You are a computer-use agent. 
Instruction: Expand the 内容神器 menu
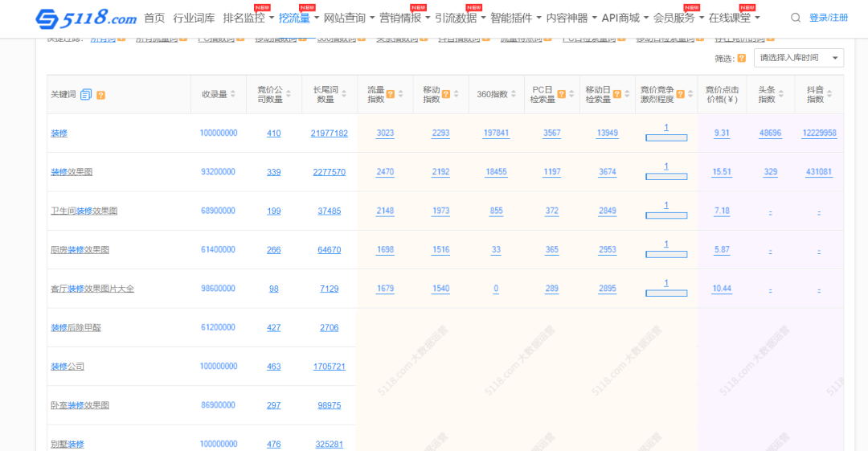[x=571, y=18]
